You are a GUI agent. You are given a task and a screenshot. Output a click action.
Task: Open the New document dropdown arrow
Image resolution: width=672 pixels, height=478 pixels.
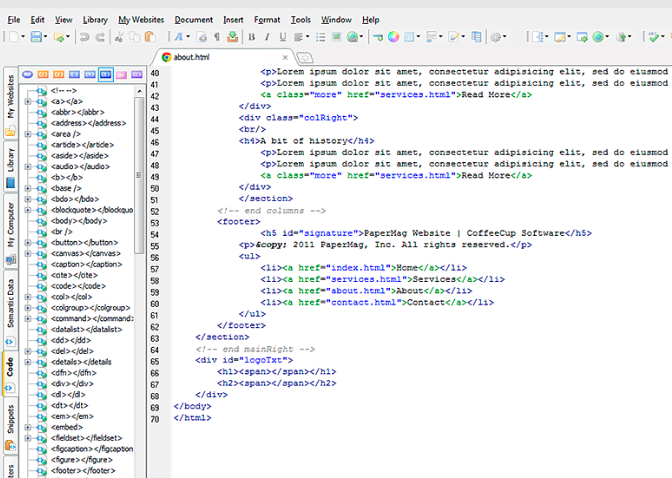point(21,37)
